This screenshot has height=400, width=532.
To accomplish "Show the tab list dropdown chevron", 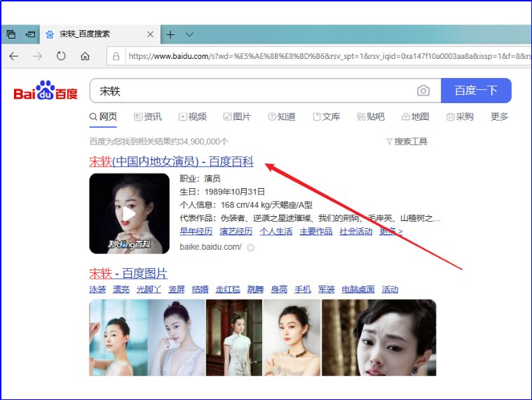I will point(189,34).
